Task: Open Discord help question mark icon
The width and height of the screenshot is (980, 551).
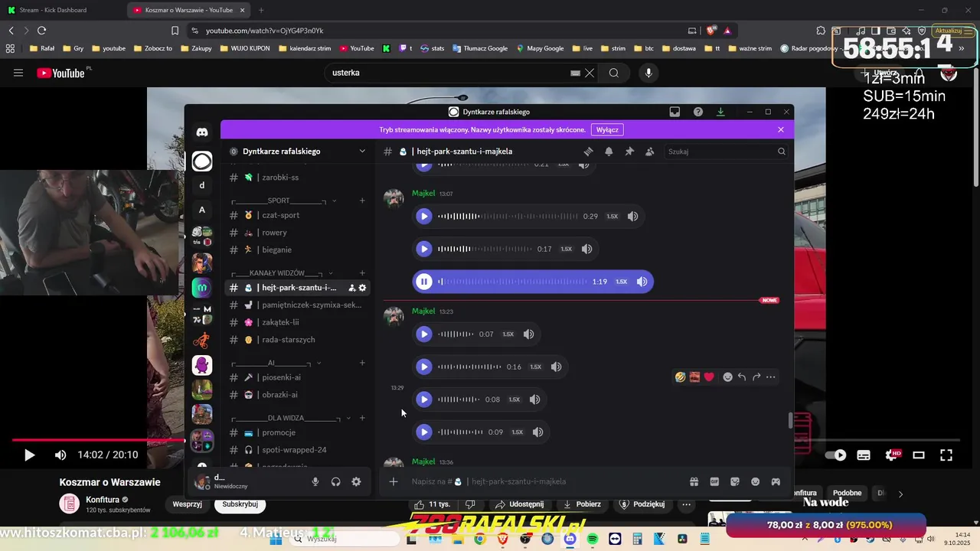Action: click(x=698, y=112)
